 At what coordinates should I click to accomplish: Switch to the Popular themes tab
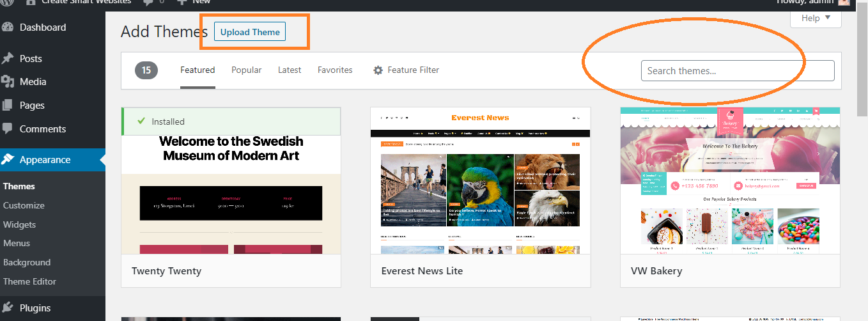tap(247, 70)
